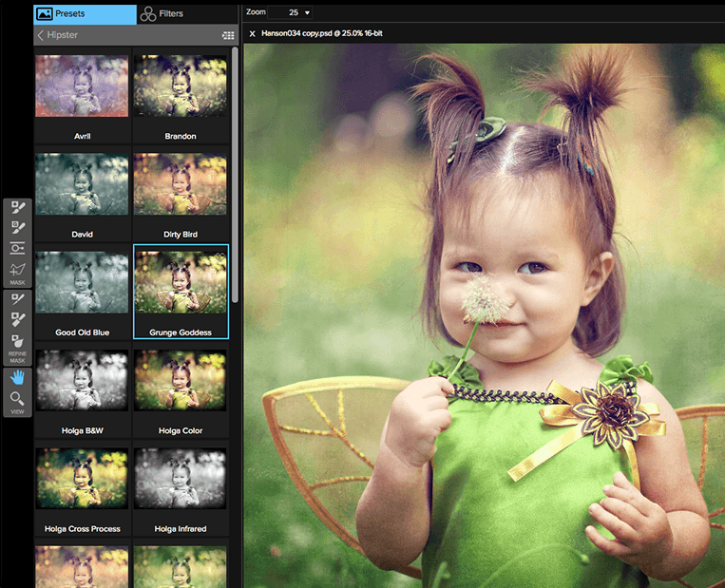Switch to the Presets tab

tap(86, 14)
